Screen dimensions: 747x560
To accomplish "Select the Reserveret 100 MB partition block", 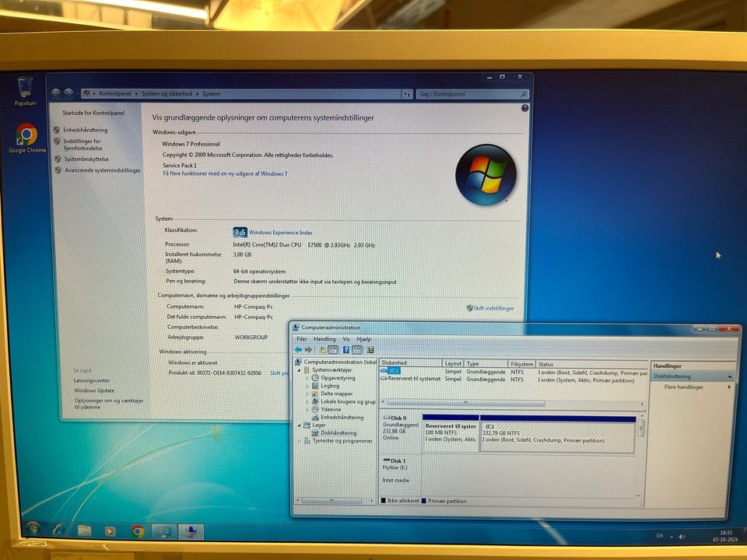I will point(451,433).
